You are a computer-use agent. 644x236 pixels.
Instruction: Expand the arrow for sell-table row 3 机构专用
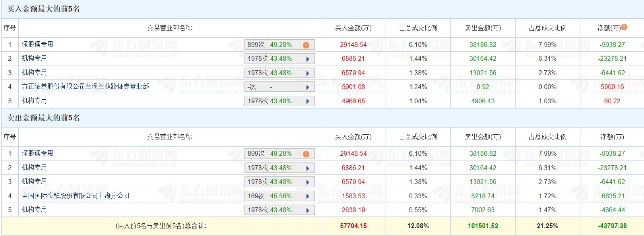(308, 182)
